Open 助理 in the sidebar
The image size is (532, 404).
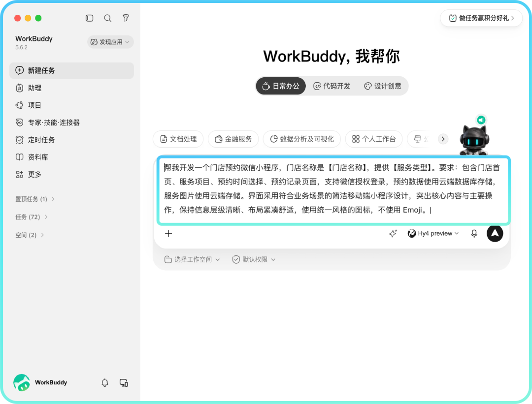click(x=71, y=88)
